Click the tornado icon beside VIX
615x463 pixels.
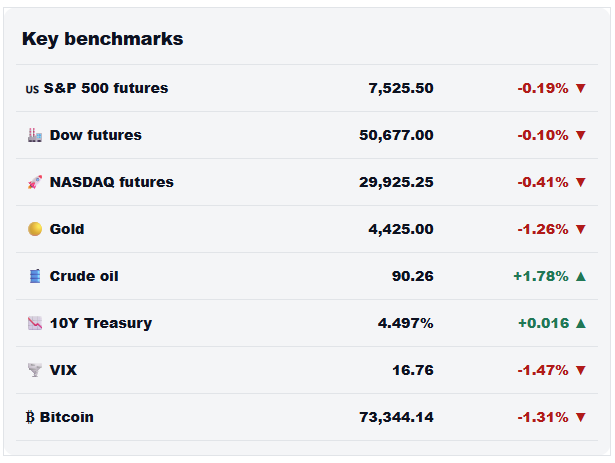point(35,370)
